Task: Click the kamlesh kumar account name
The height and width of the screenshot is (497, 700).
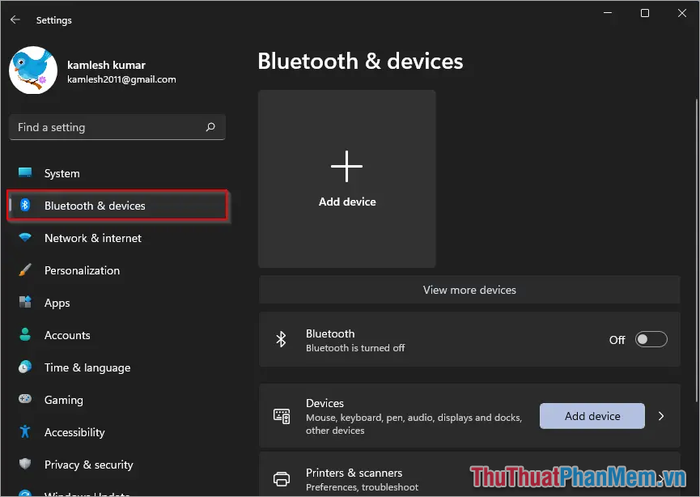Action: pyautogui.click(x=106, y=65)
